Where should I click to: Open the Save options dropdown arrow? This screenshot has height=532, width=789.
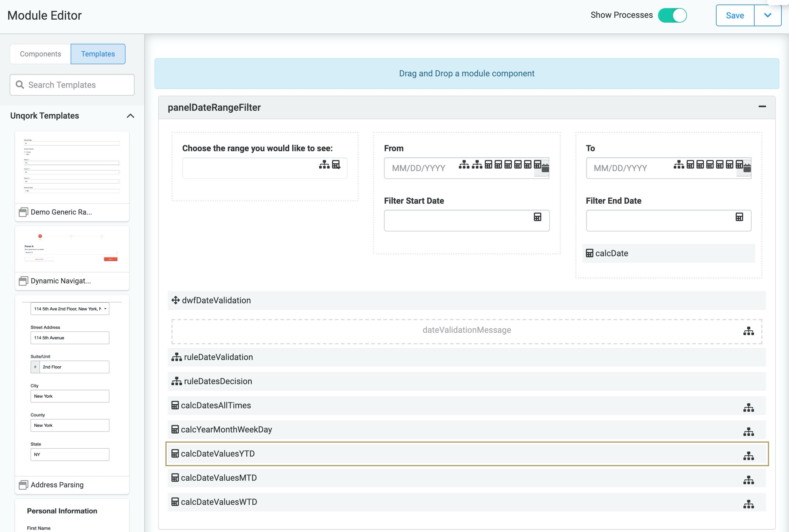(x=768, y=15)
